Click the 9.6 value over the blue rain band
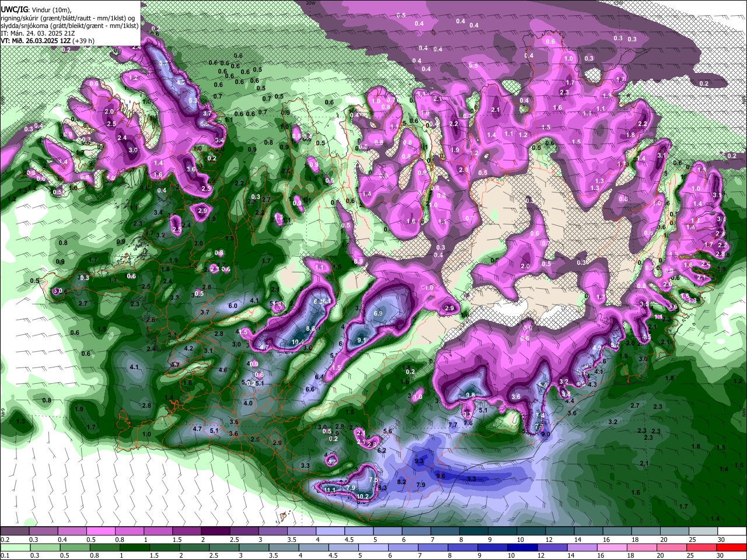Image resolution: width=747 pixels, height=560 pixels. click(x=441, y=476)
